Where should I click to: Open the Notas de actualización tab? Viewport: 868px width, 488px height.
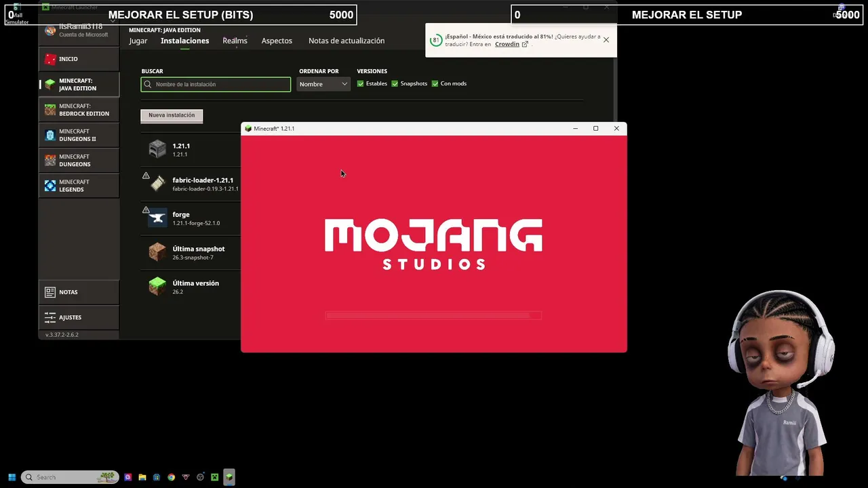(347, 41)
